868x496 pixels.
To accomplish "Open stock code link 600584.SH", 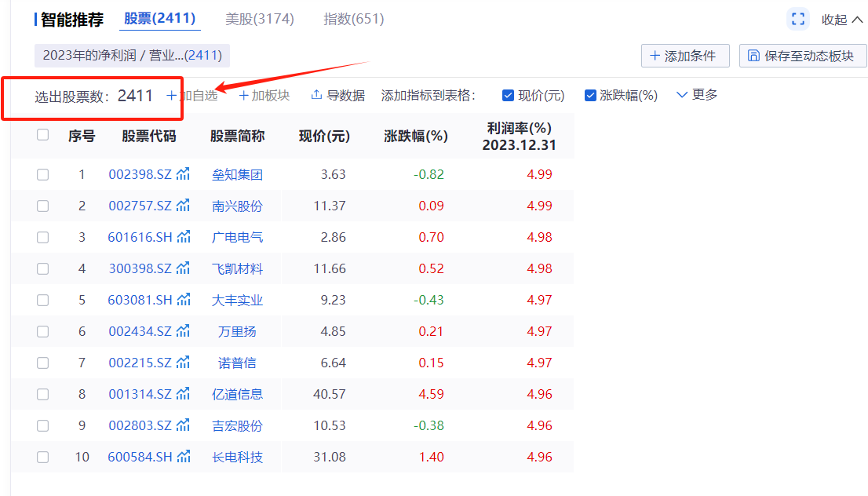I will 140,457.
